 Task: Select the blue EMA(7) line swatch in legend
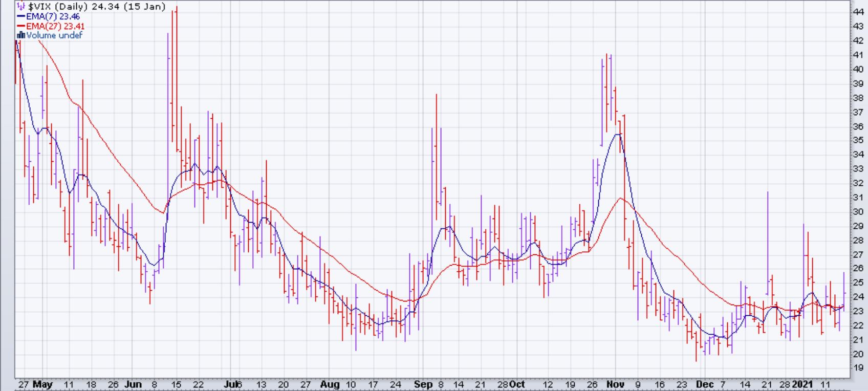tap(21, 16)
